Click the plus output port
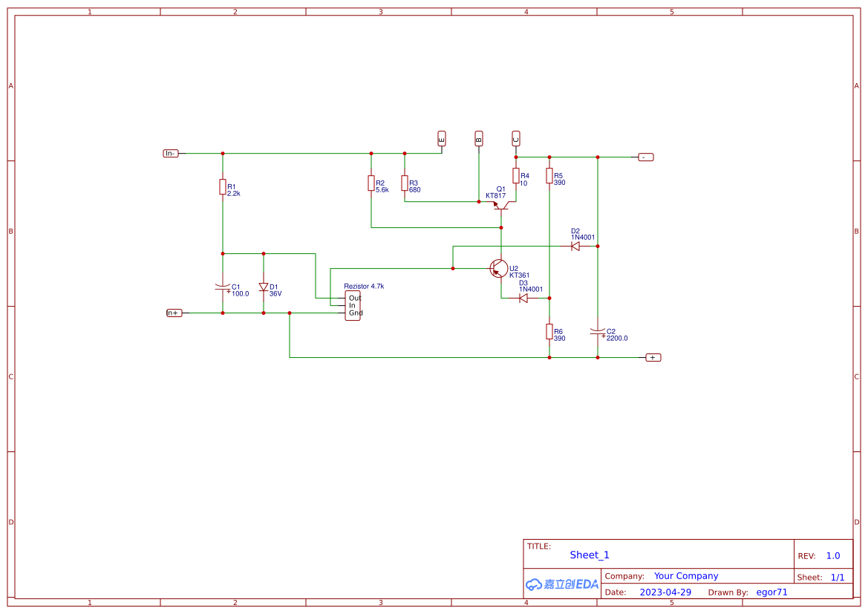The height and width of the screenshot is (614, 868). pos(653,357)
